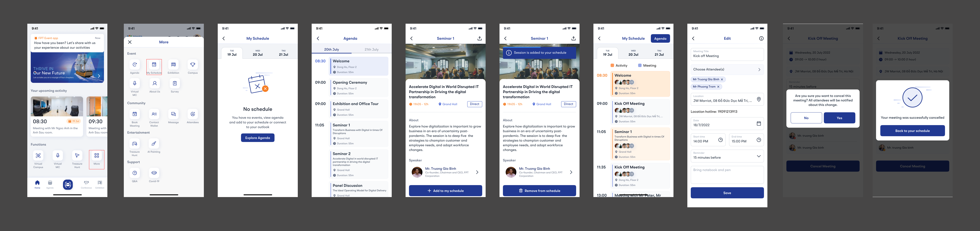Open AI Painting entertainment icon

point(154,144)
